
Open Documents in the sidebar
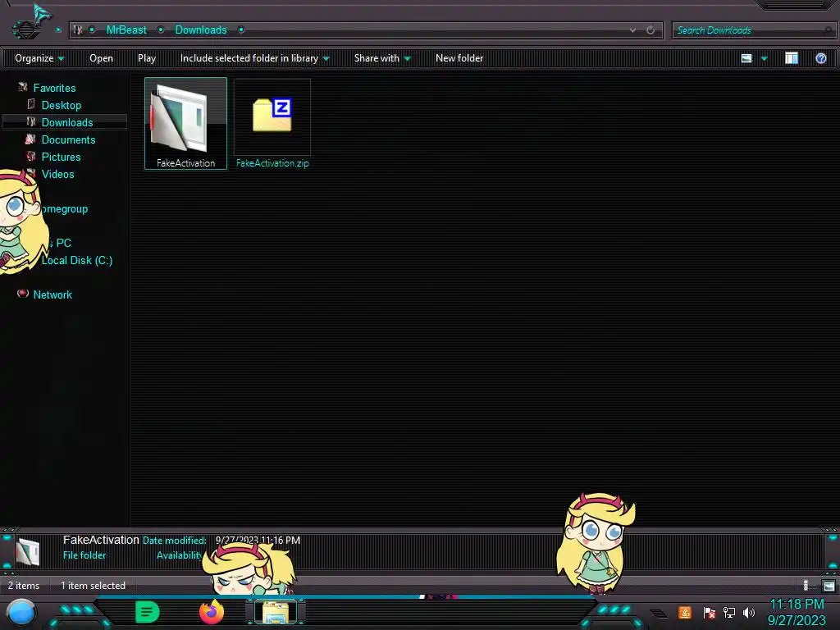(68, 139)
